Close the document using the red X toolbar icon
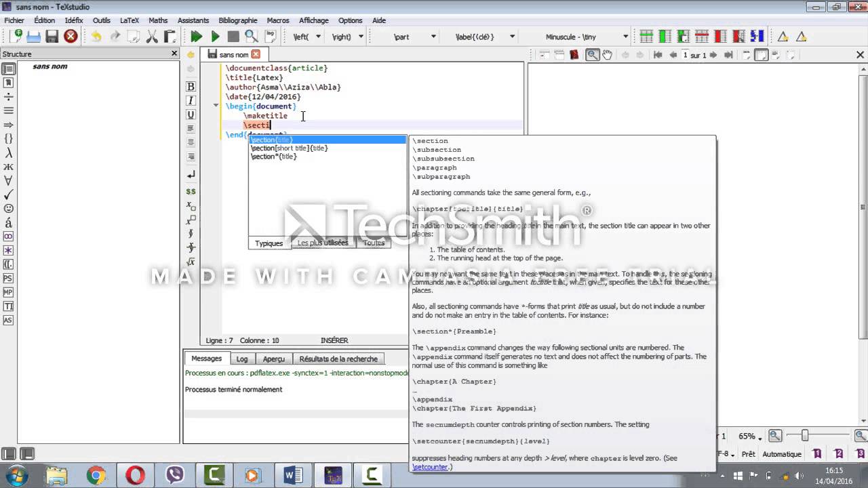Image resolution: width=868 pixels, height=488 pixels. coord(71,37)
